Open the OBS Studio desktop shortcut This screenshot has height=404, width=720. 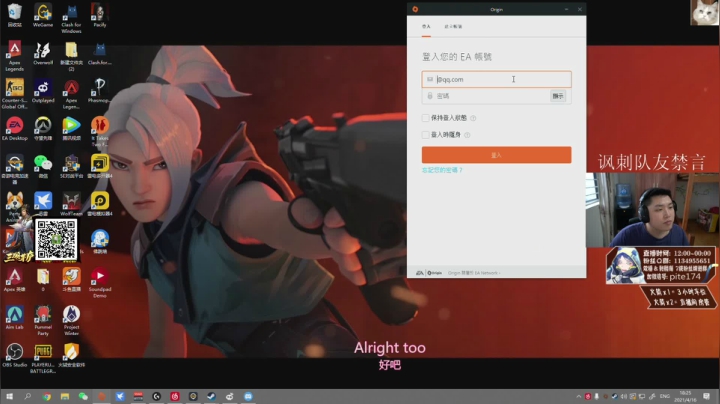pos(15,354)
